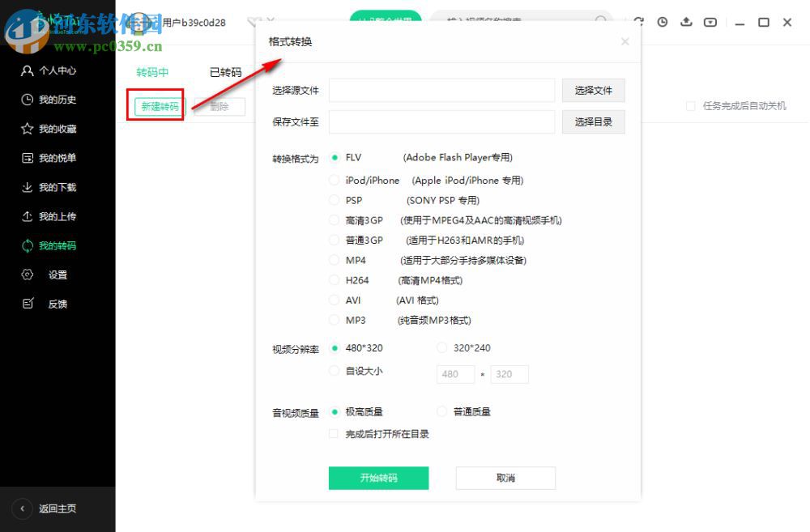Click the 选择源文件 input field

click(441, 90)
